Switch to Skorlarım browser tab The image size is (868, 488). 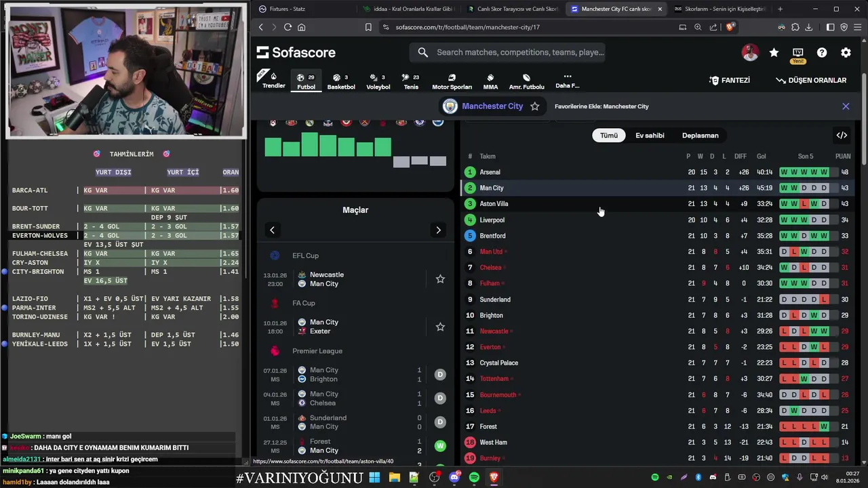720,9
